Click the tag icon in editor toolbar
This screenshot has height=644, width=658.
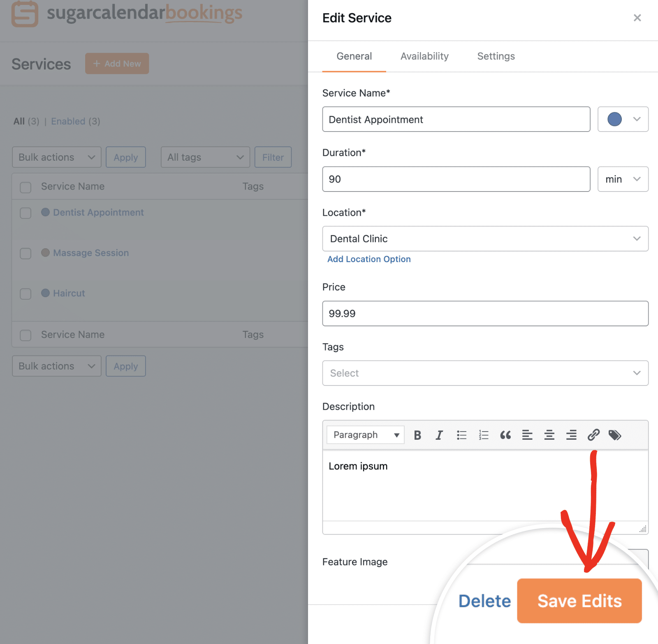tap(615, 435)
